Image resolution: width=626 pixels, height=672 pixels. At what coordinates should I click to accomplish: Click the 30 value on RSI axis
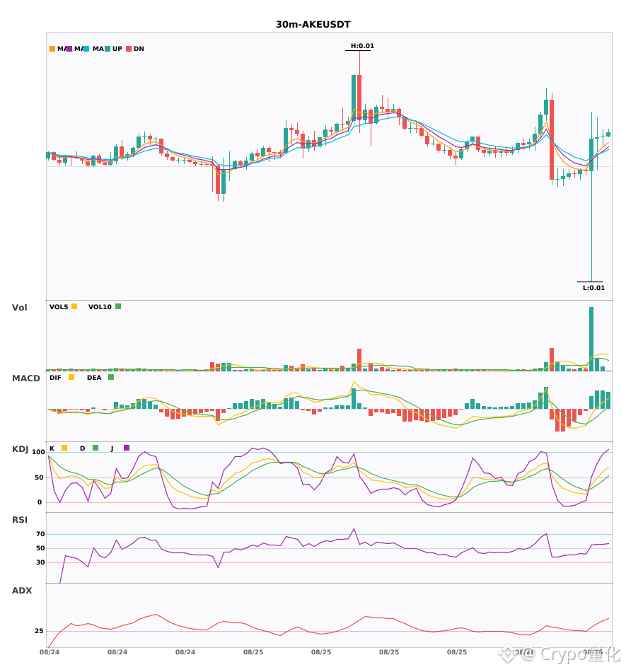click(x=41, y=562)
